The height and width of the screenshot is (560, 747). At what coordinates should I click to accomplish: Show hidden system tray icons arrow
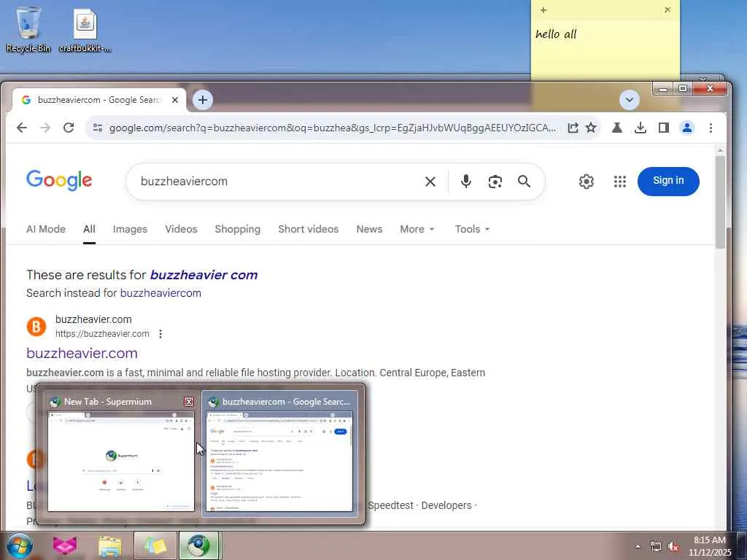(x=638, y=546)
